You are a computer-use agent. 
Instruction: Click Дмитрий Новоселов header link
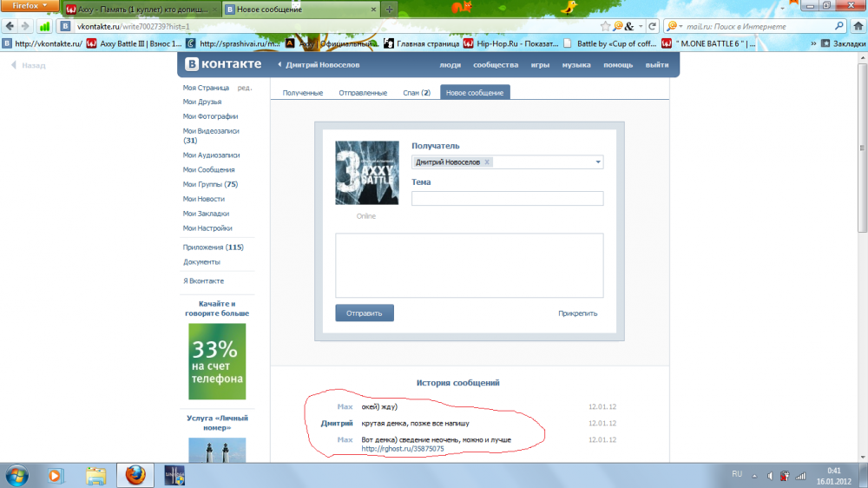[x=322, y=65]
